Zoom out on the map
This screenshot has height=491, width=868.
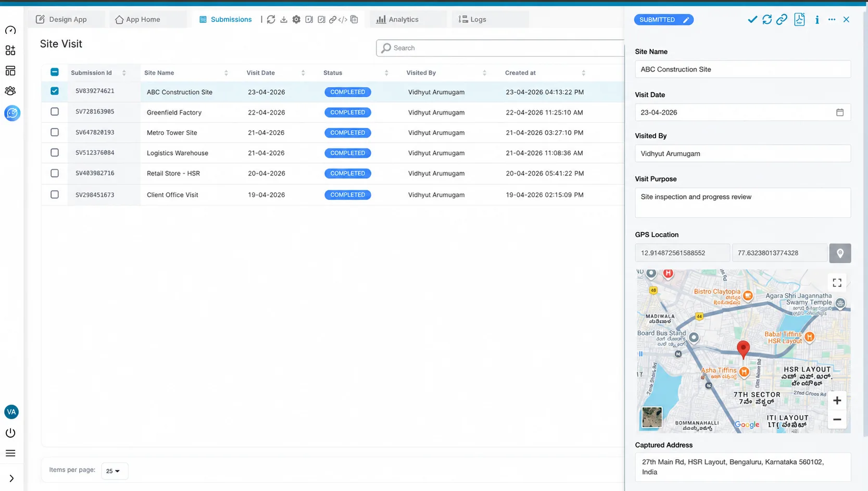pos(837,419)
